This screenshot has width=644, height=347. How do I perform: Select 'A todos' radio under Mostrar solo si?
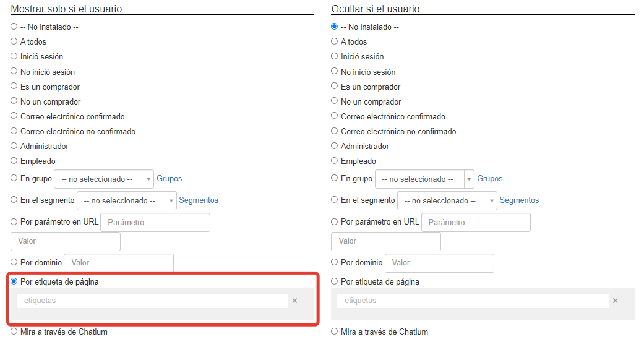14,41
